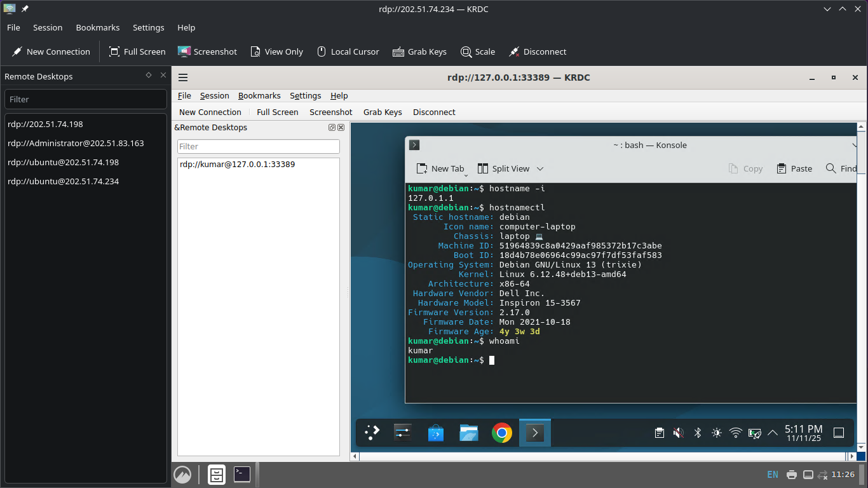
Task: Open the hamburger menu of inner KRDC window
Action: click(x=183, y=78)
